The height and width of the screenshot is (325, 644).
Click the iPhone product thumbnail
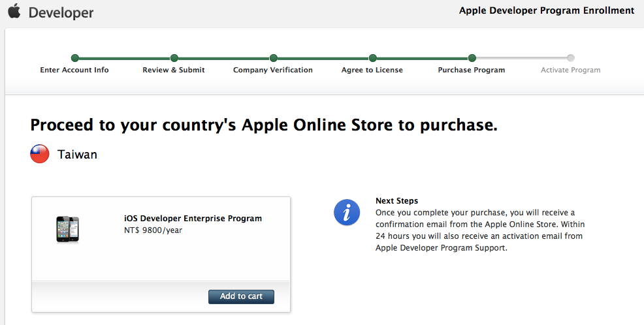click(x=68, y=230)
